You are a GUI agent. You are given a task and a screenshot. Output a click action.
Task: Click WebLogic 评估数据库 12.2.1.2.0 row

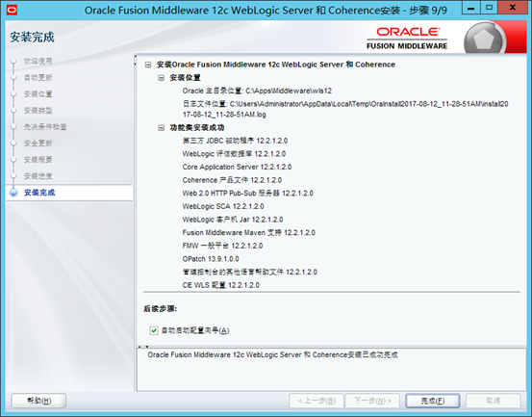coord(234,154)
